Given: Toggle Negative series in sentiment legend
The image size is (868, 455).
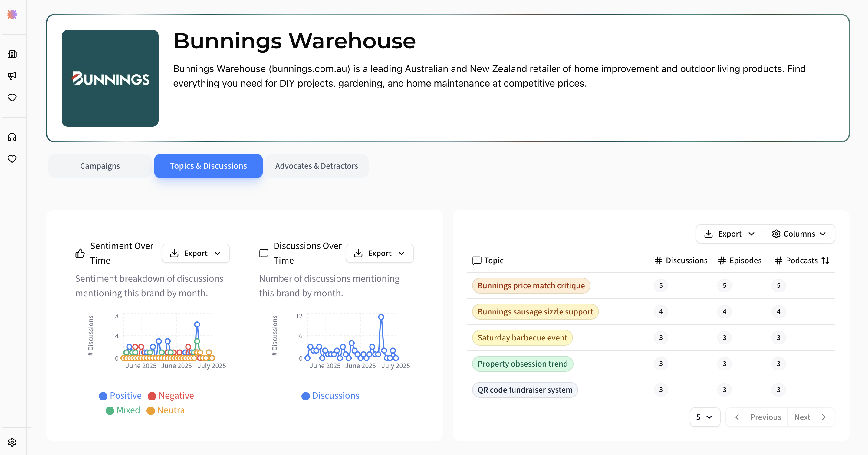Looking at the screenshot, I should pyautogui.click(x=171, y=396).
